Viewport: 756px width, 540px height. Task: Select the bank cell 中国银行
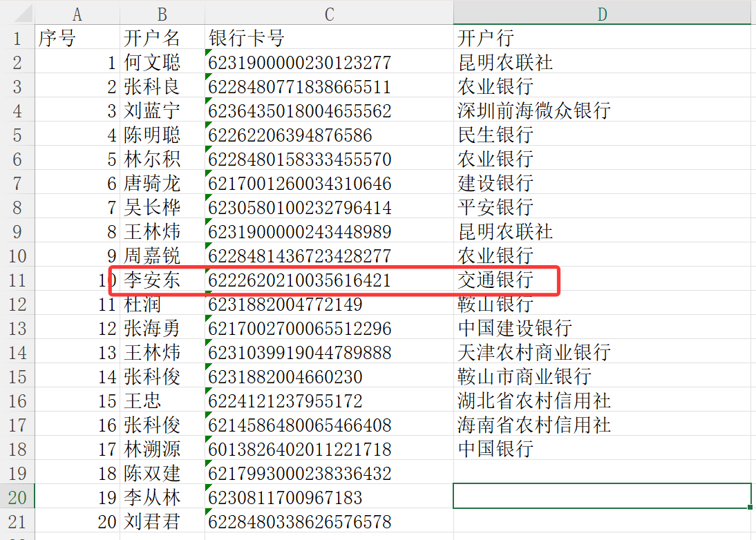coord(602,449)
